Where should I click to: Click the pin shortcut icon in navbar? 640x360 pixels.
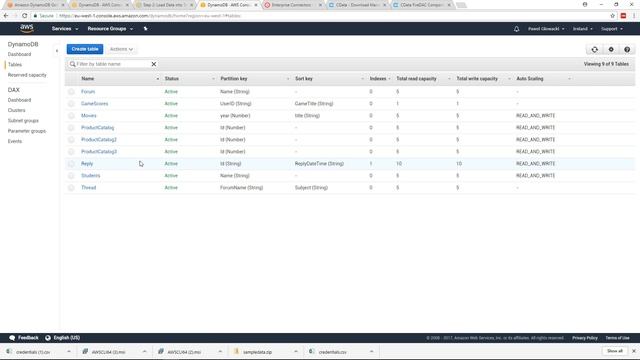[x=145, y=29]
